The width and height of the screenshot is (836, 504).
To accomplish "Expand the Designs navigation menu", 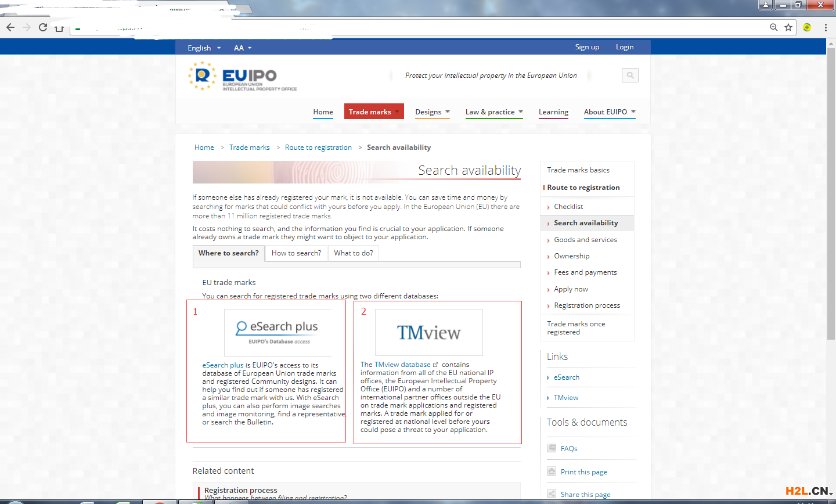I will tap(433, 112).
